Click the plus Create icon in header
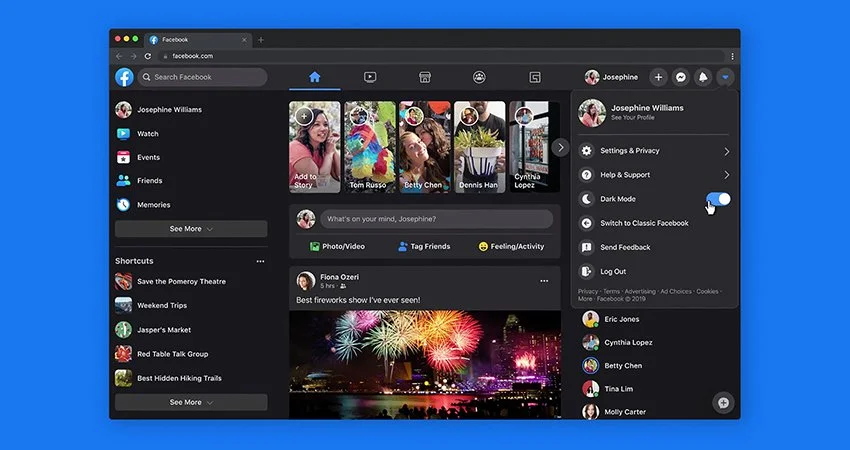Screen dimensions: 850x450 click(x=658, y=77)
